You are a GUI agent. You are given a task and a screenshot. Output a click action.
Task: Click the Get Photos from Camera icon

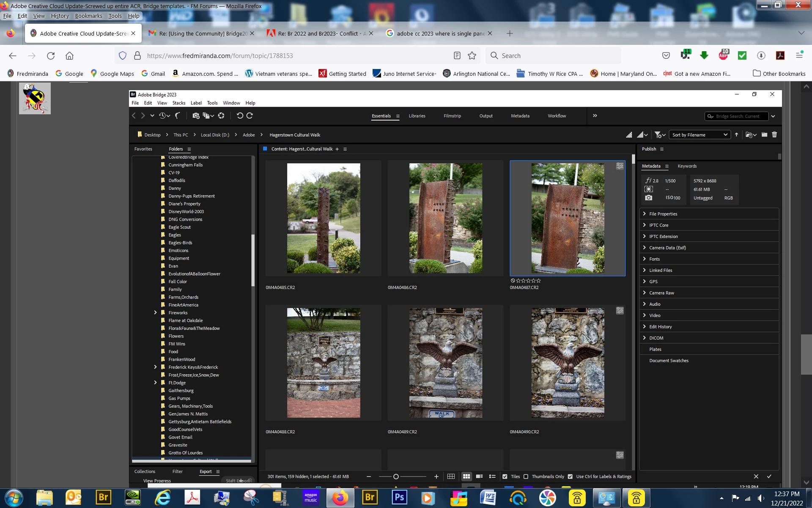click(x=196, y=116)
